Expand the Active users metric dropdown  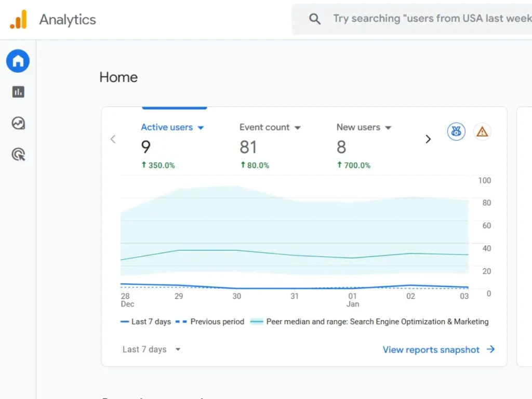coord(201,128)
